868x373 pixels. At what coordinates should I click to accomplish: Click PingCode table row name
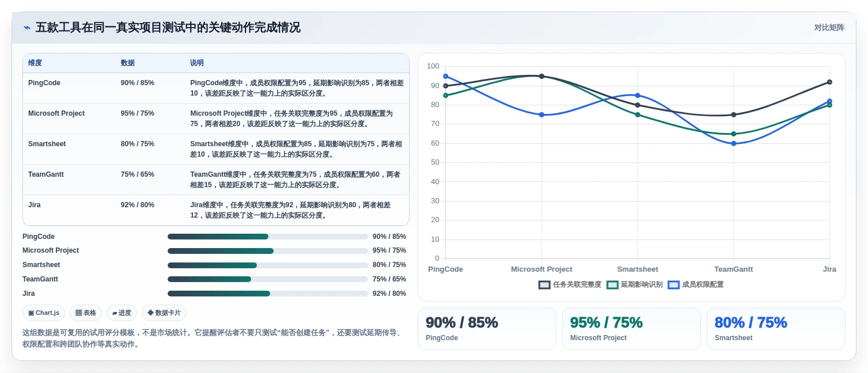44,83
